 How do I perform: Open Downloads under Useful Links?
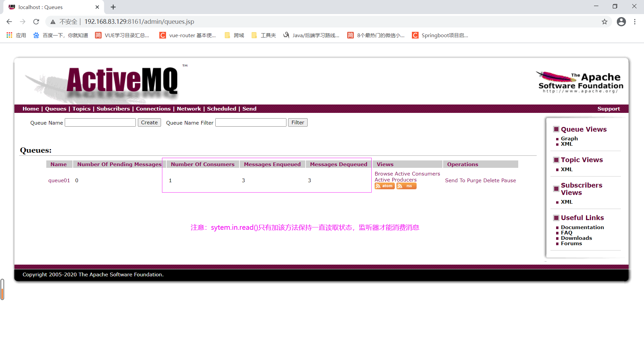click(x=576, y=238)
